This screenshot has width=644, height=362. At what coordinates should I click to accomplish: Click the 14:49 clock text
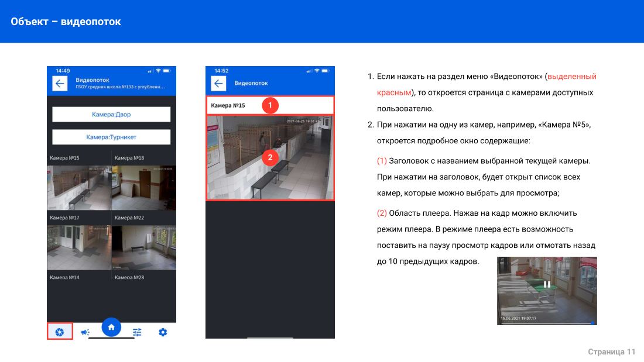[63, 71]
